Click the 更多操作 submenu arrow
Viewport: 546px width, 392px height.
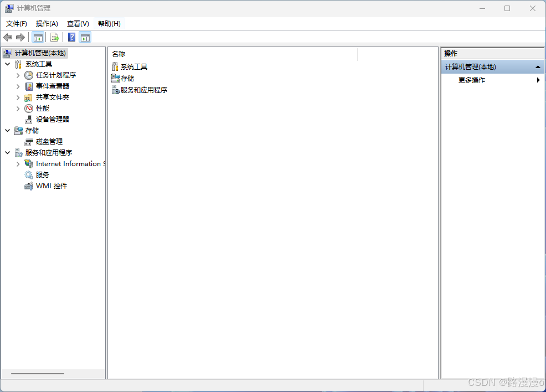(x=538, y=80)
